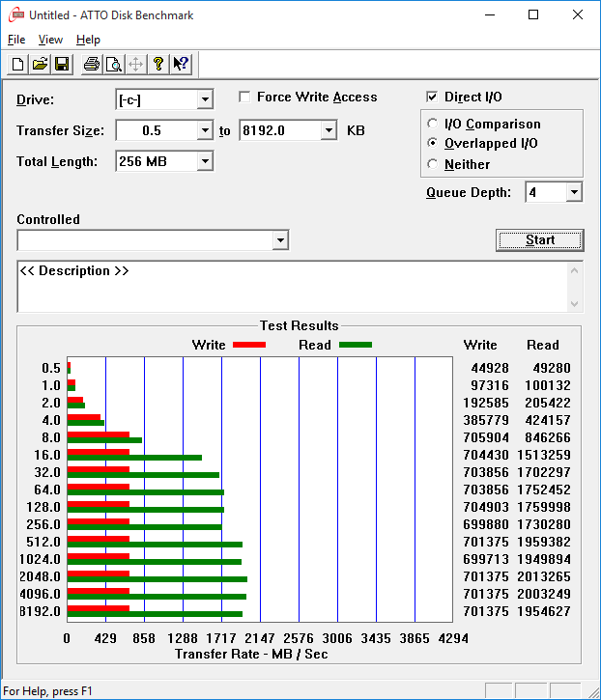Click the Description scrollbar down arrow
The height and width of the screenshot is (700, 601).
click(575, 304)
